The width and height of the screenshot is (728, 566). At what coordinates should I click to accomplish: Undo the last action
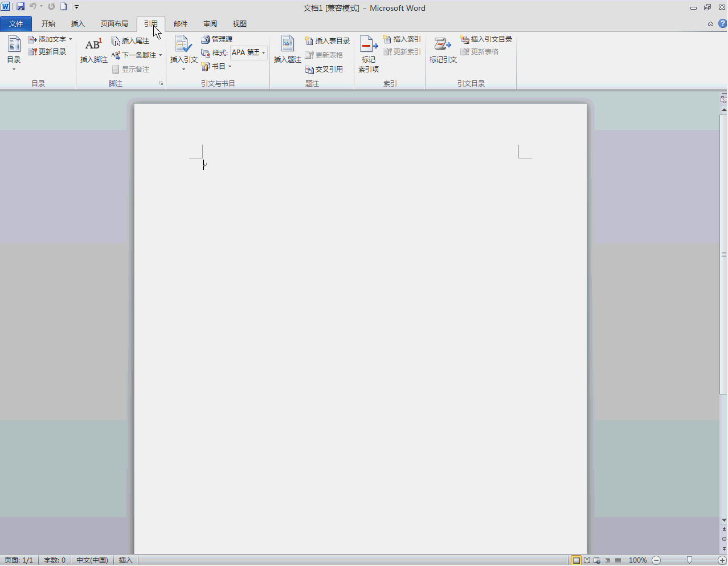point(32,7)
